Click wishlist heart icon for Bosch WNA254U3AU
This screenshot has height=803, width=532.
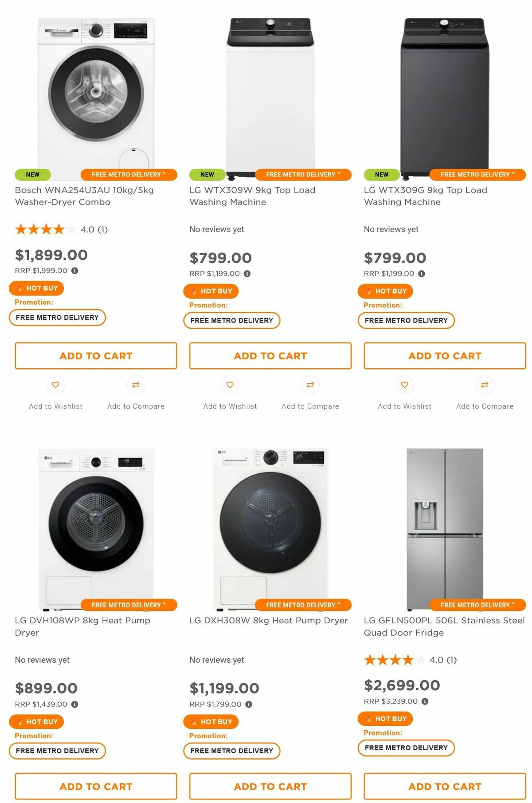point(55,385)
